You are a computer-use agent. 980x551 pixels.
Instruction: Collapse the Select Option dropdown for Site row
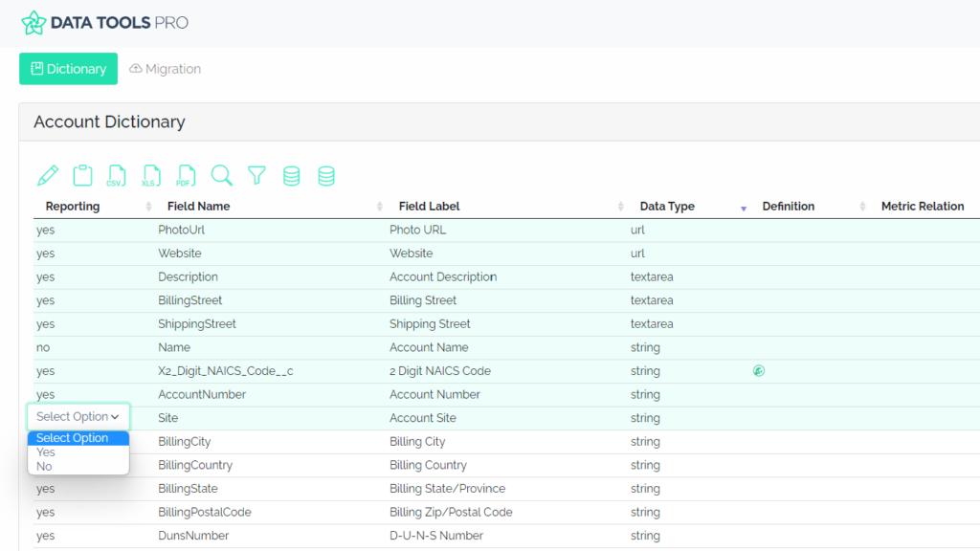click(78, 416)
